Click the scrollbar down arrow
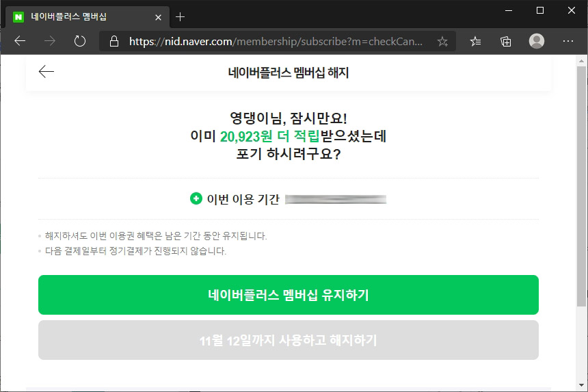This screenshot has width=588, height=392. click(x=582, y=385)
